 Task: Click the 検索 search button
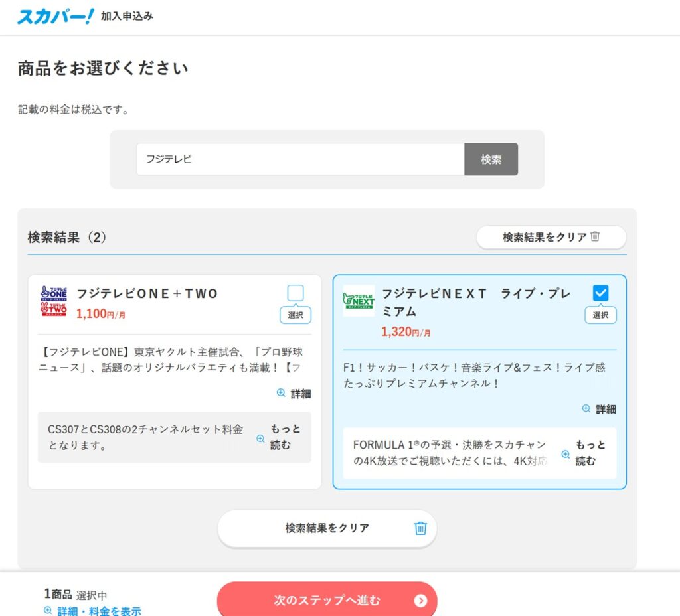pyautogui.click(x=491, y=159)
